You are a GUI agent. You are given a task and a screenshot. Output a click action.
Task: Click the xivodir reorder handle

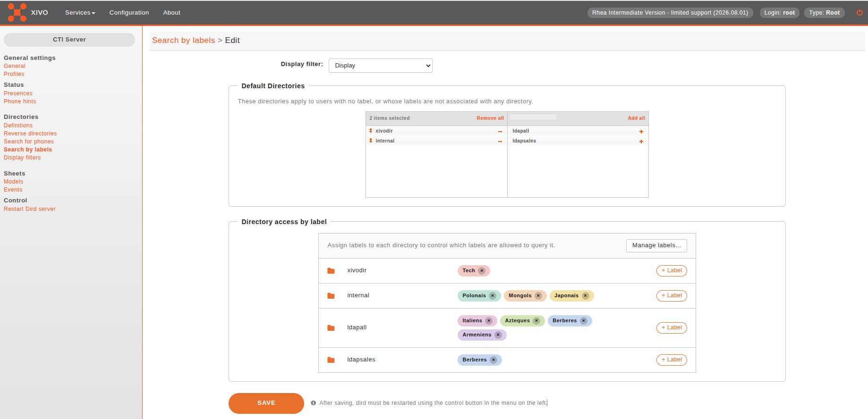point(371,131)
